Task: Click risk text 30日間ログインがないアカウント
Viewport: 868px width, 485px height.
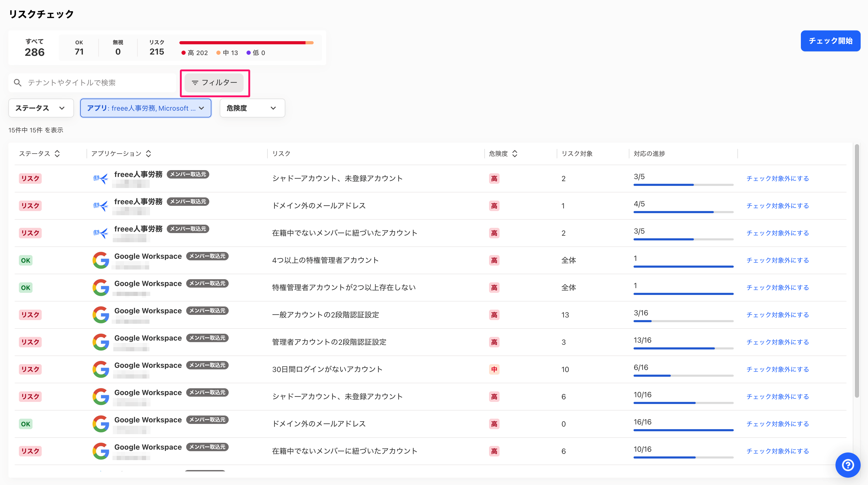Action: pyautogui.click(x=327, y=369)
